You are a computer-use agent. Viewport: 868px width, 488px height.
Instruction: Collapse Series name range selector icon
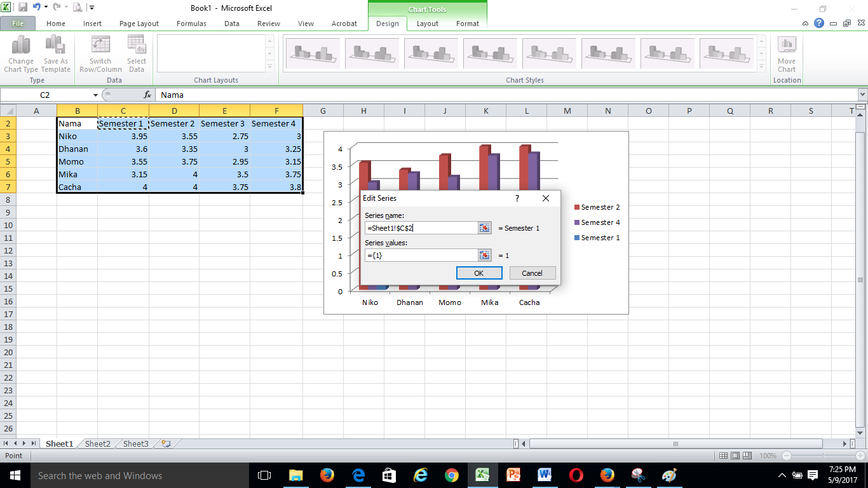485,228
